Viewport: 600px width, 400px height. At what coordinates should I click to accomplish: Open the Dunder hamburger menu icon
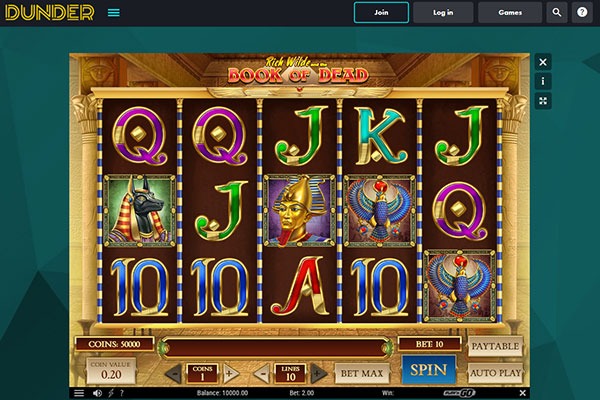tap(114, 13)
